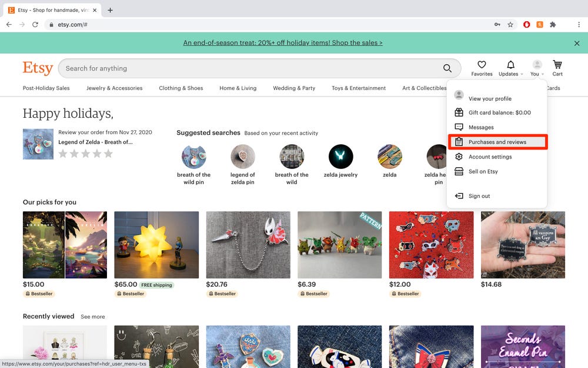Click the search magnifying glass icon

click(447, 68)
